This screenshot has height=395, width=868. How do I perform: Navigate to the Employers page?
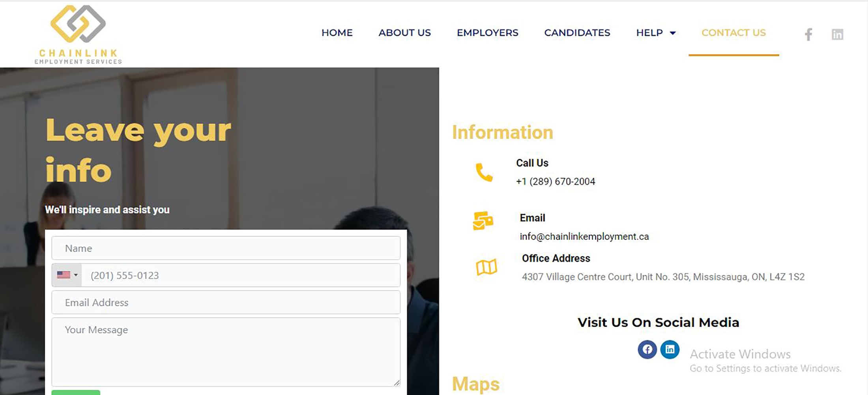tap(487, 33)
